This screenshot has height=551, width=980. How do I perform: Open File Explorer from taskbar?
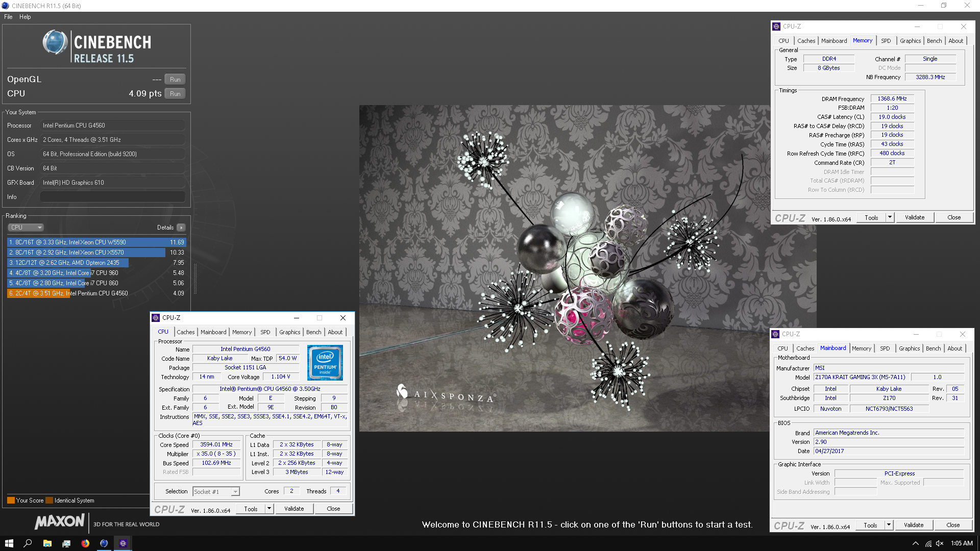(x=47, y=543)
